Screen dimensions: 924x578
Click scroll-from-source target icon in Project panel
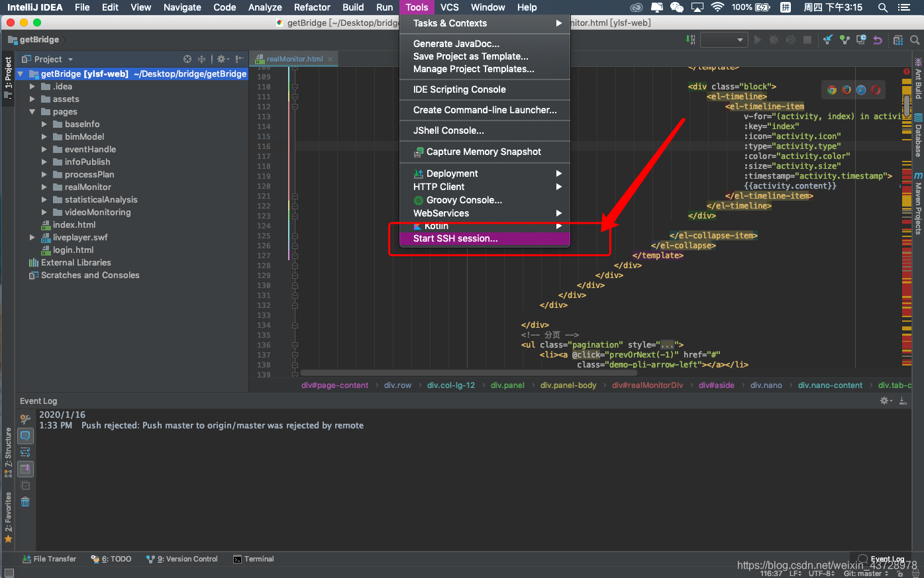tap(187, 59)
